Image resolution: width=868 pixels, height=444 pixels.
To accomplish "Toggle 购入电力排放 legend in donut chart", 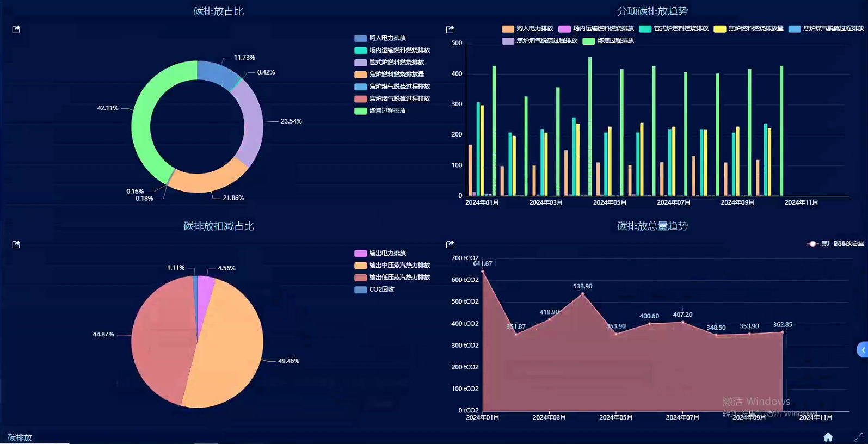I will point(387,38).
